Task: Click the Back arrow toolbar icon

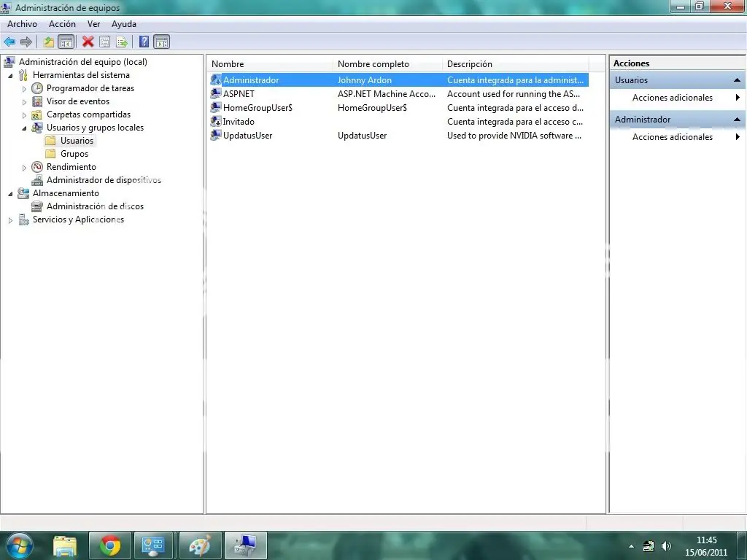Action: tap(9, 42)
